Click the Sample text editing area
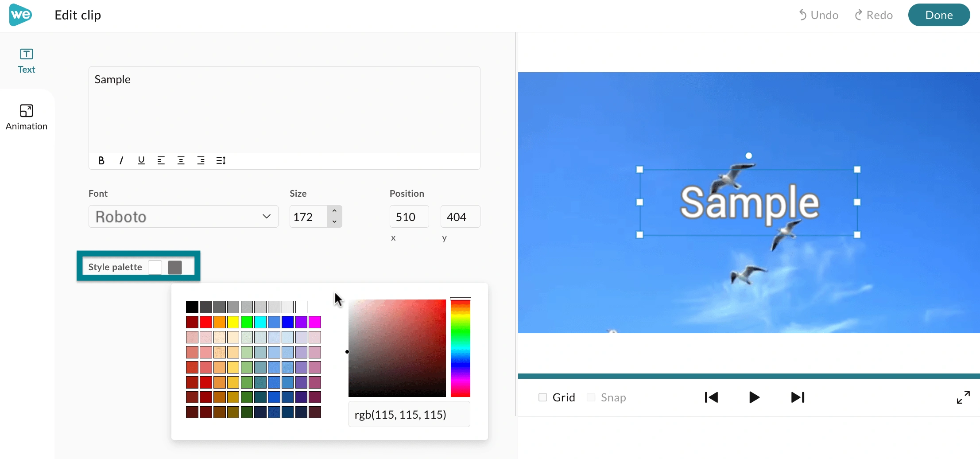This screenshot has height=459, width=980. [284, 110]
